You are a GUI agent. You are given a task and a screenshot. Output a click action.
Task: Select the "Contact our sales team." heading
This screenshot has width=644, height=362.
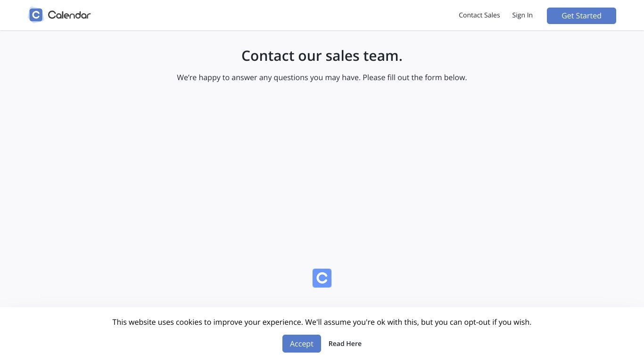322,56
